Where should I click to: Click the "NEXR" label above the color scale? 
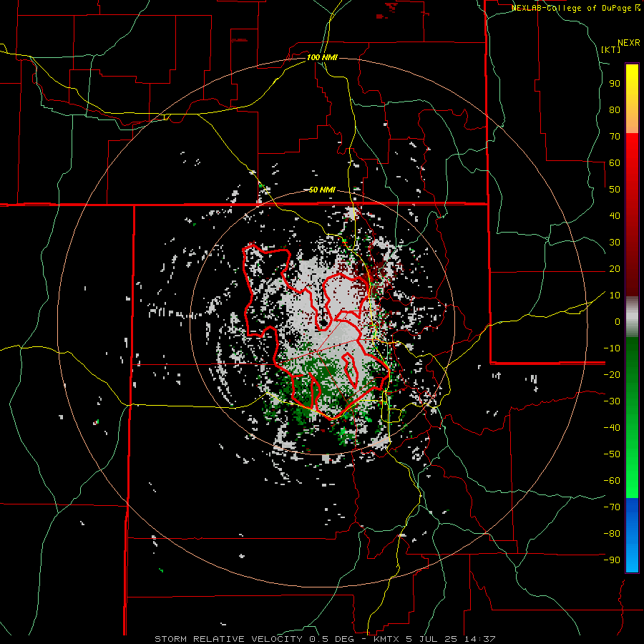(x=629, y=43)
